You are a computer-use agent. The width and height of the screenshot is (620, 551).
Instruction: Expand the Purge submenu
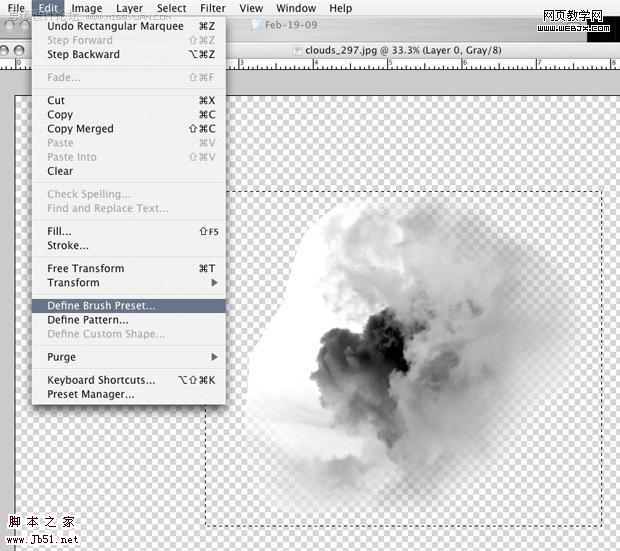point(129,357)
